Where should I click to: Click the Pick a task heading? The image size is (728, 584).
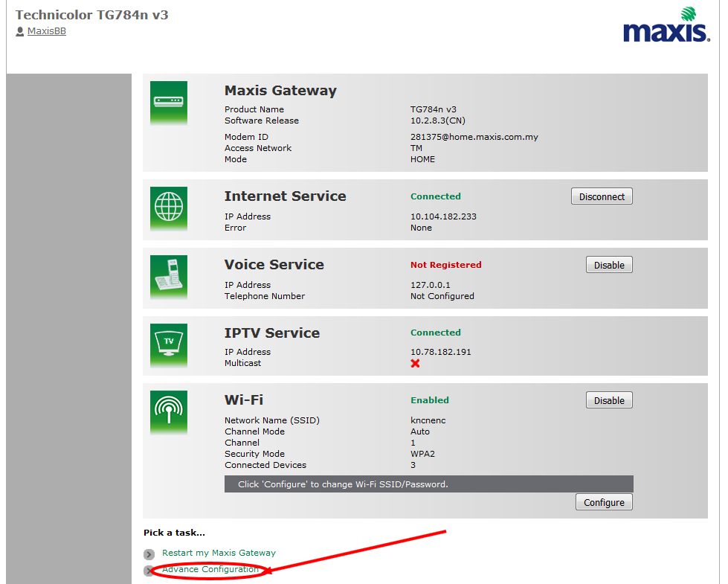pyautogui.click(x=174, y=533)
